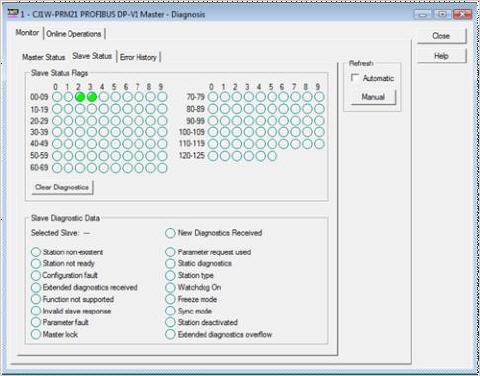Viewport: 480px width, 376px height.
Task: Click the Station non-existent indicator
Action: (36, 252)
